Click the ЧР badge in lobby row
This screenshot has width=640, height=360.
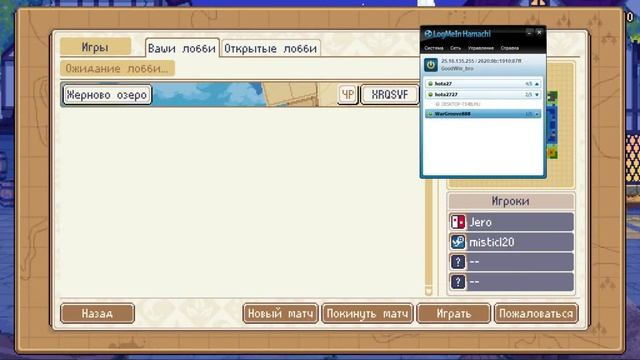tap(348, 94)
